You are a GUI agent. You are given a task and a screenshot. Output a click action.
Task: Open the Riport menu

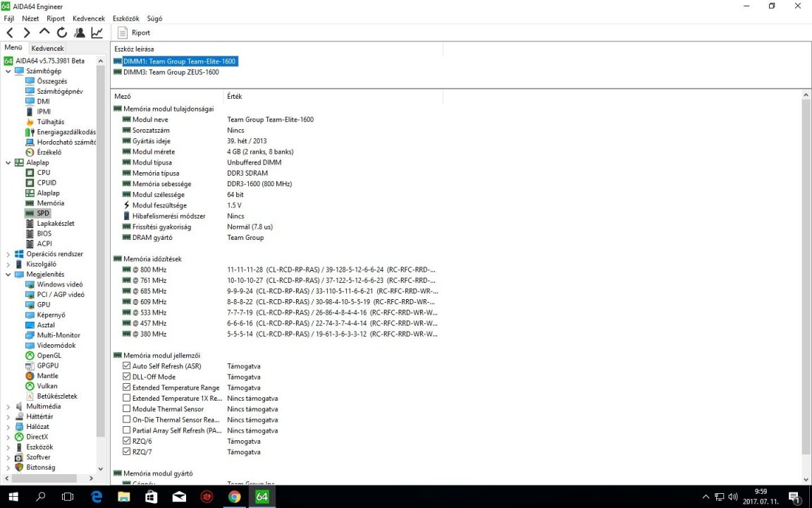click(56, 18)
